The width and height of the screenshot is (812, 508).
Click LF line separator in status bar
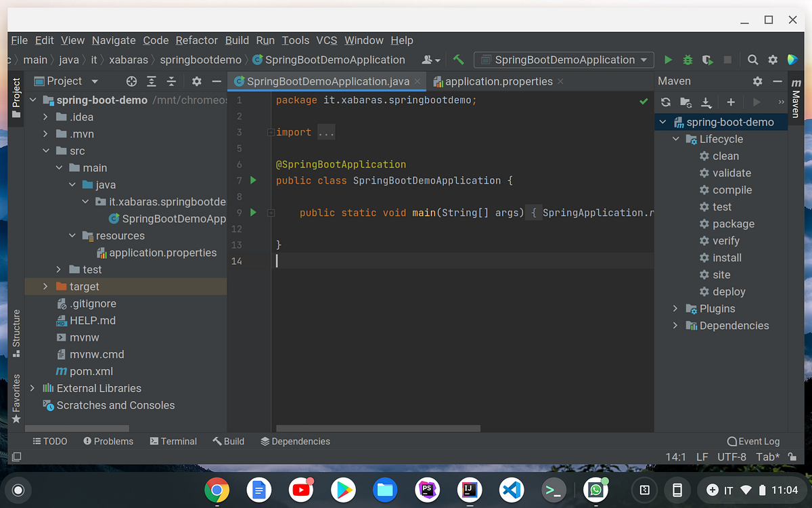point(702,457)
